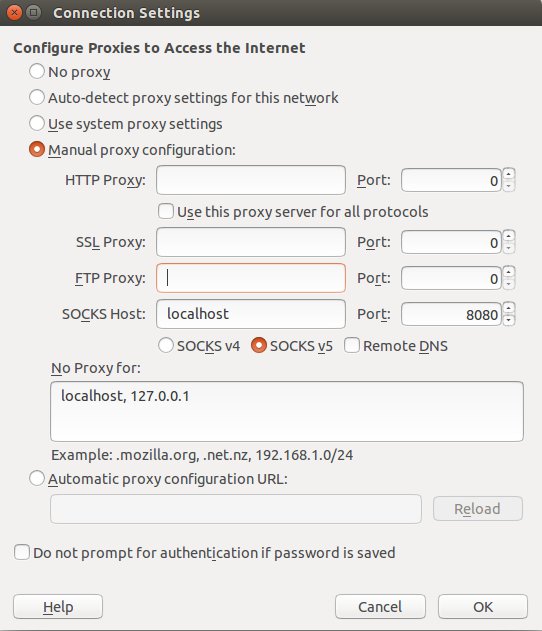Increase the SOCKS Host port value
The image size is (542, 631).
[509, 308]
